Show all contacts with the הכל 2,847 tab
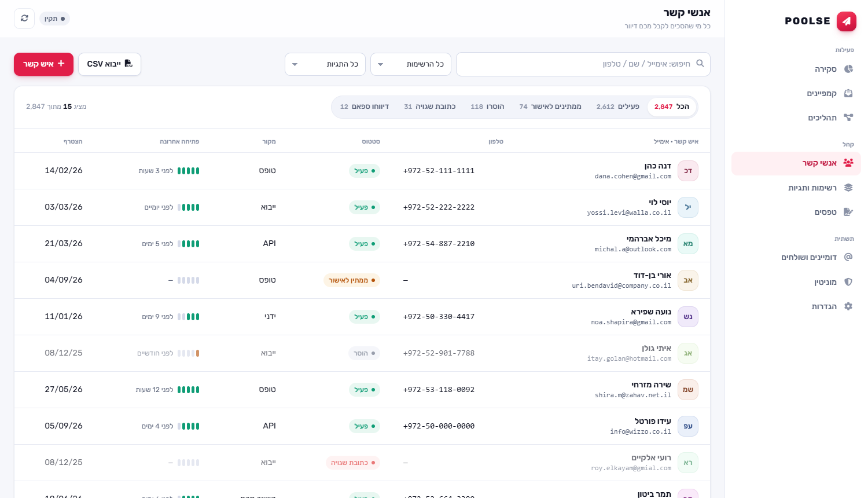The image size is (868, 498). pos(672,107)
